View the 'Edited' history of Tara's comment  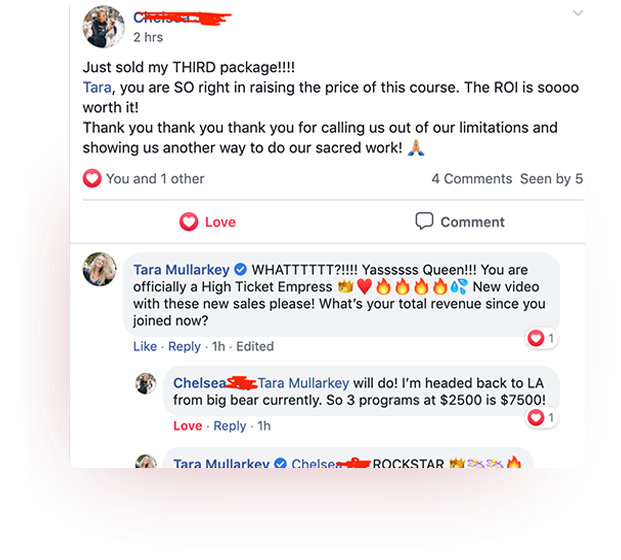point(255,347)
